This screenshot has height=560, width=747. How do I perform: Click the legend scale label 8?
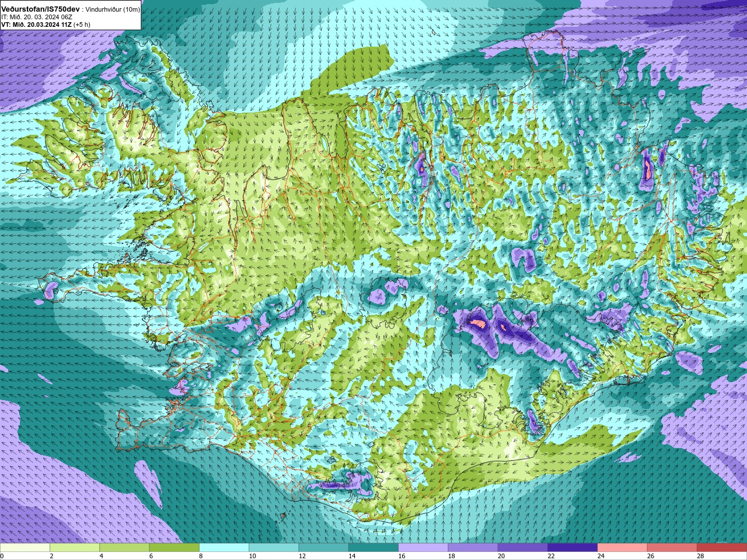[201, 556]
